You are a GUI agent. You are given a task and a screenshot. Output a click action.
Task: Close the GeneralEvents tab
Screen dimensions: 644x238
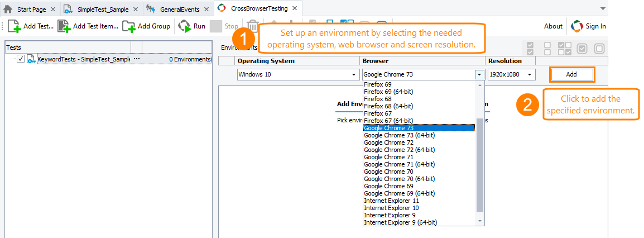206,9
